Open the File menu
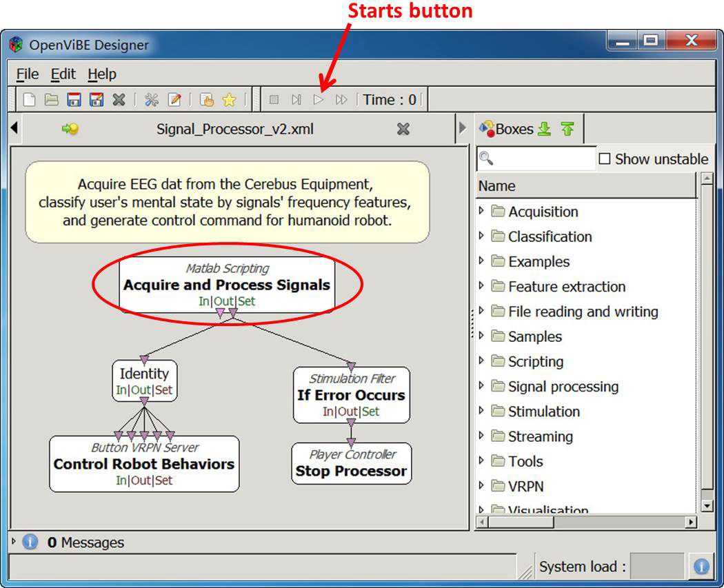 click(28, 74)
